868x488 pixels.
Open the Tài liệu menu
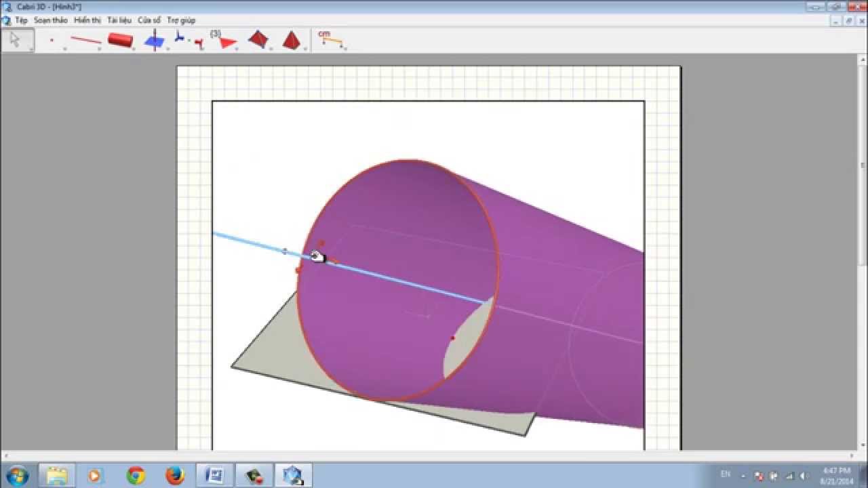coord(119,20)
